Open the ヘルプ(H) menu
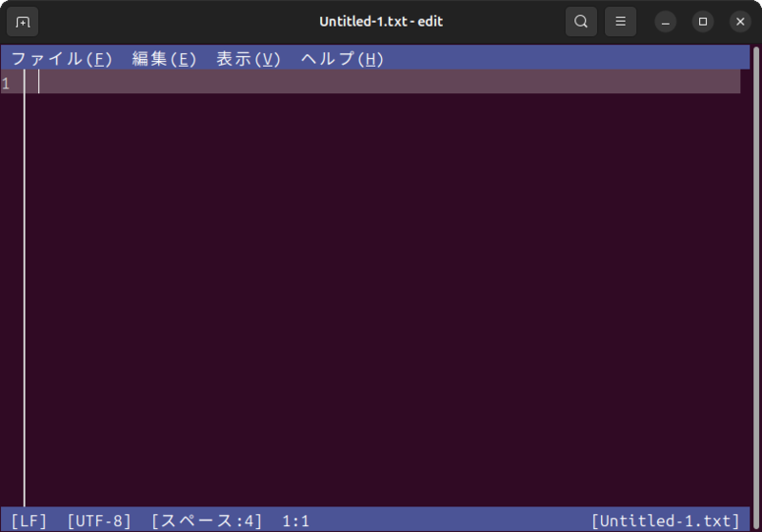This screenshot has height=532, width=762. click(x=342, y=59)
